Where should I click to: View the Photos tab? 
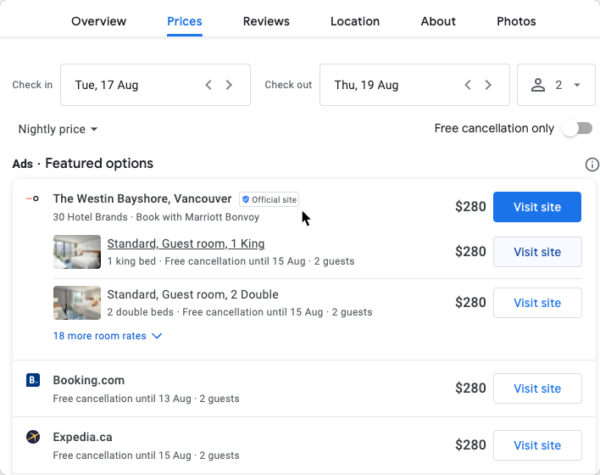516,21
